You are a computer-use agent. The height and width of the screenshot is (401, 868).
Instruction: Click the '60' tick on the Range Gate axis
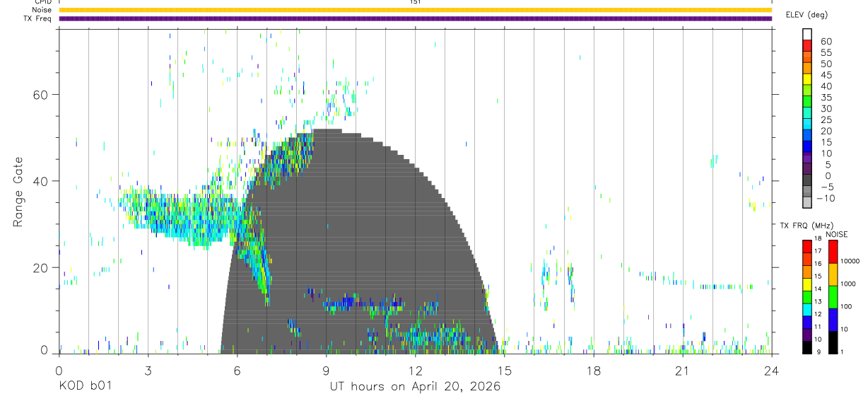[x=42, y=95]
